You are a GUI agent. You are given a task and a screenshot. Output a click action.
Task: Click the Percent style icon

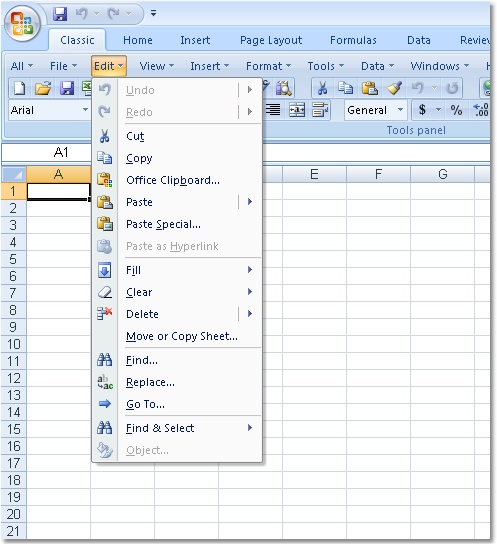click(456, 110)
